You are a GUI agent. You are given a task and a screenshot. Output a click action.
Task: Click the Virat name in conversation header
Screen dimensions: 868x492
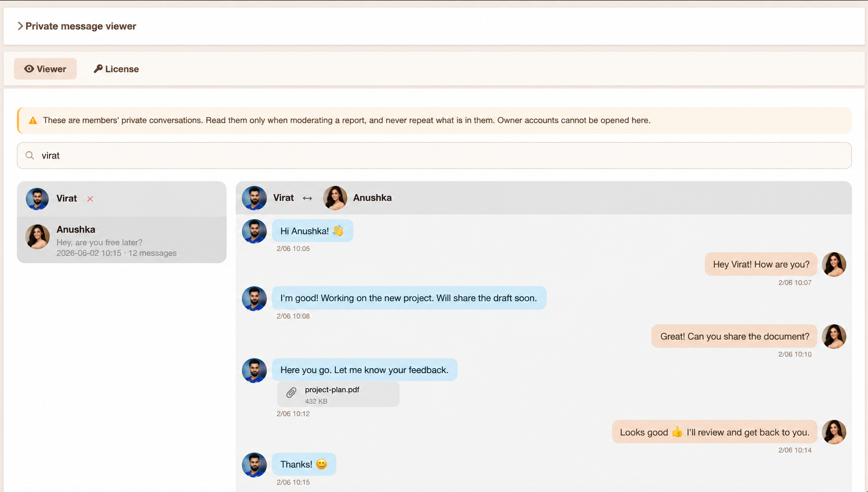coord(283,198)
